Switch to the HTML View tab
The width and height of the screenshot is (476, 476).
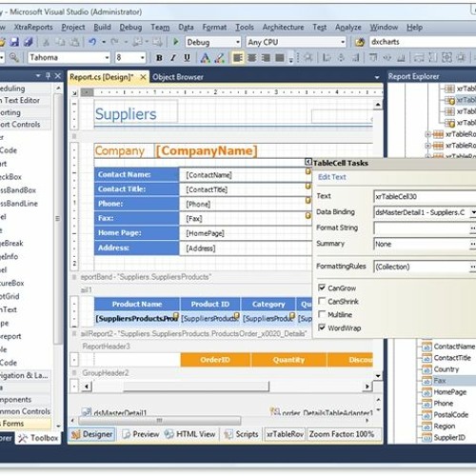pos(190,434)
